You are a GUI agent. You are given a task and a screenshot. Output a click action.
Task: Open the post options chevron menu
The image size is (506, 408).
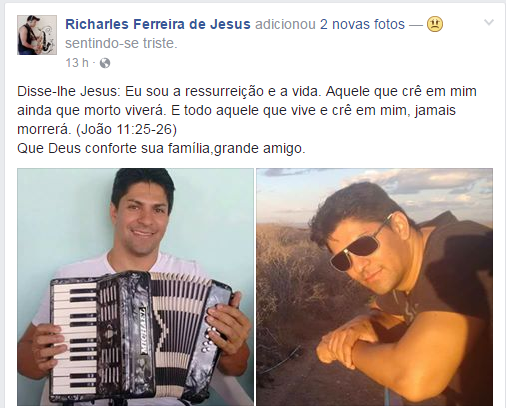point(488,23)
